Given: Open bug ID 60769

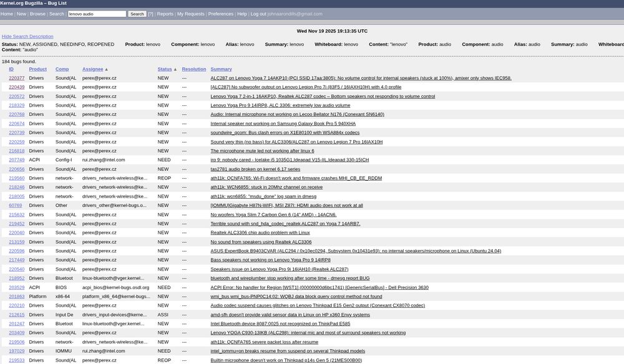Looking at the screenshot, I should click(x=16, y=206).
